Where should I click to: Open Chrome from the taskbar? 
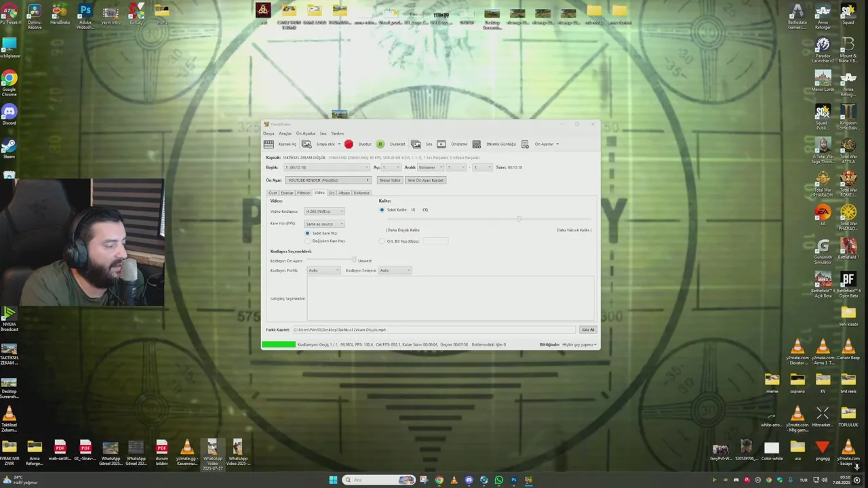[x=439, y=480]
